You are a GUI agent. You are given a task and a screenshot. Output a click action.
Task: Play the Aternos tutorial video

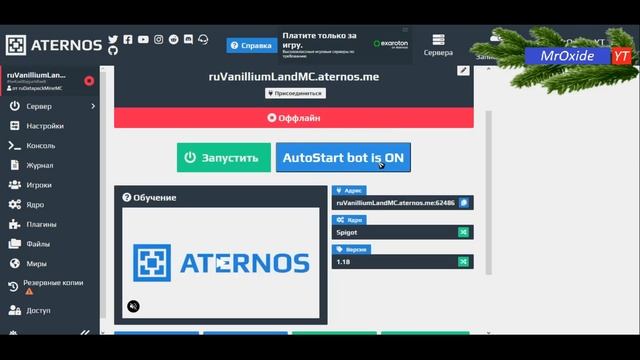pyautogui.click(x=221, y=263)
